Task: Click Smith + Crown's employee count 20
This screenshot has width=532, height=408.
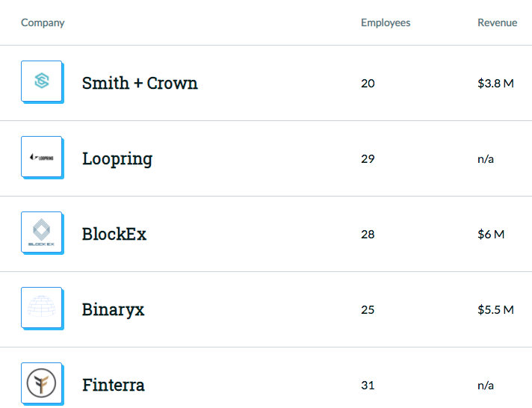Action: point(368,83)
